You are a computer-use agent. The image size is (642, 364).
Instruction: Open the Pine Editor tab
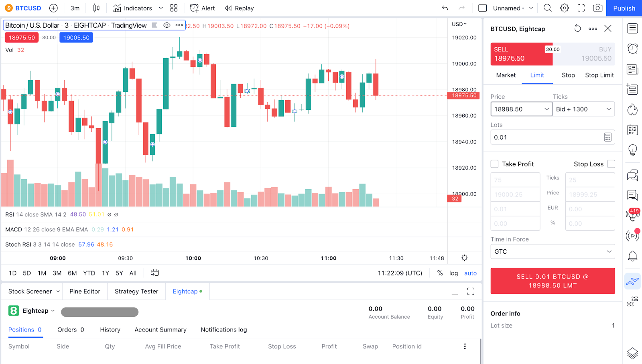(x=85, y=291)
